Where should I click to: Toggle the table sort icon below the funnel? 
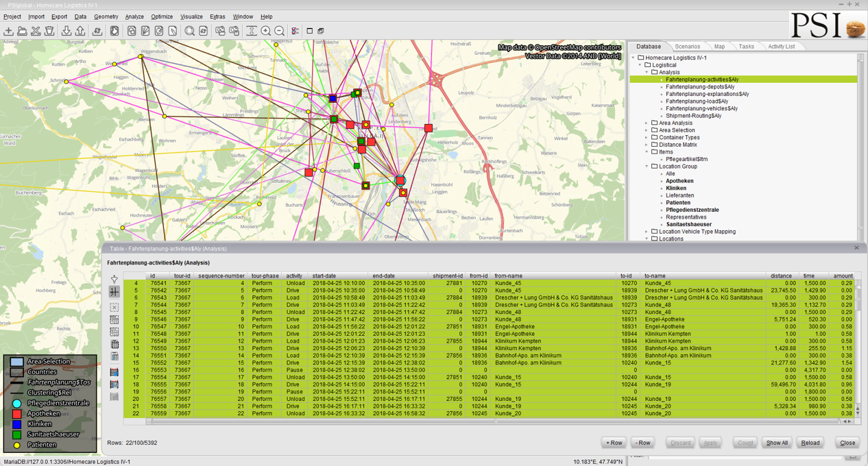(x=114, y=292)
